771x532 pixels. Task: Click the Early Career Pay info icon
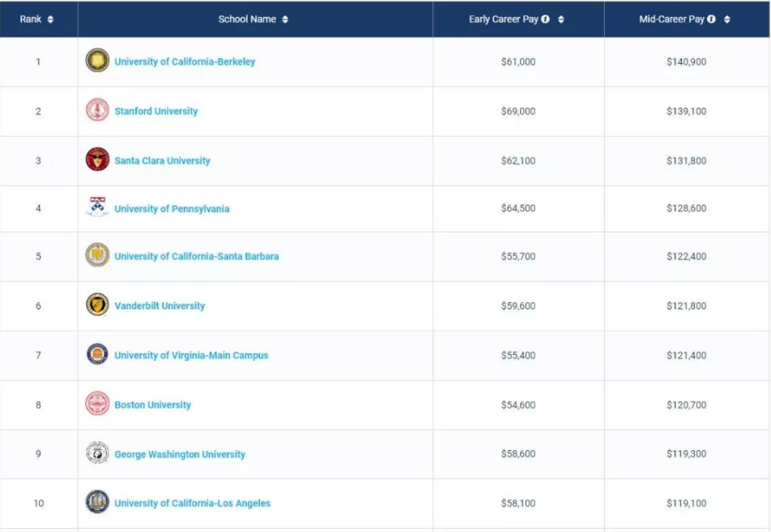(x=545, y=19)
